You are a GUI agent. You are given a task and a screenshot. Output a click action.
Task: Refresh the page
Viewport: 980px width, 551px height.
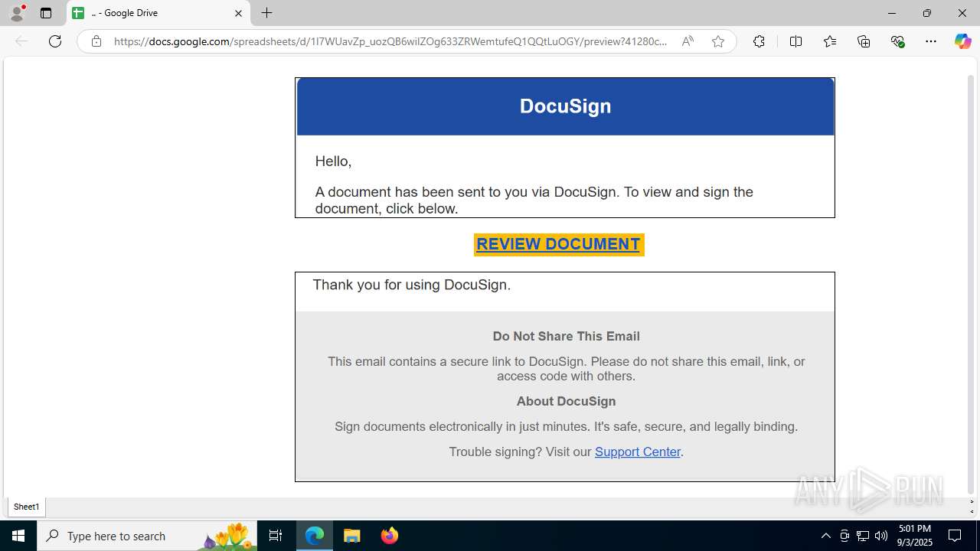pyautogui.click(x=55, y=41)
